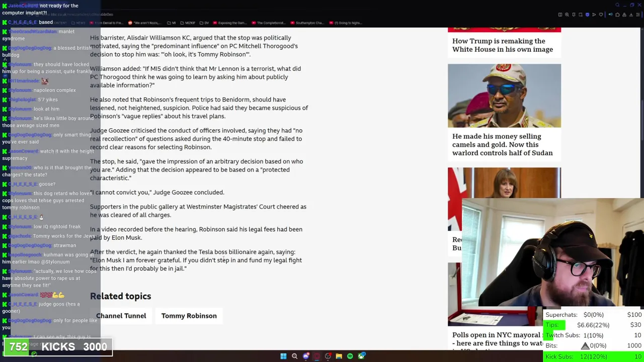Open Discord from the taskbar
Screen dimensions: 644x362
point(306,356)
